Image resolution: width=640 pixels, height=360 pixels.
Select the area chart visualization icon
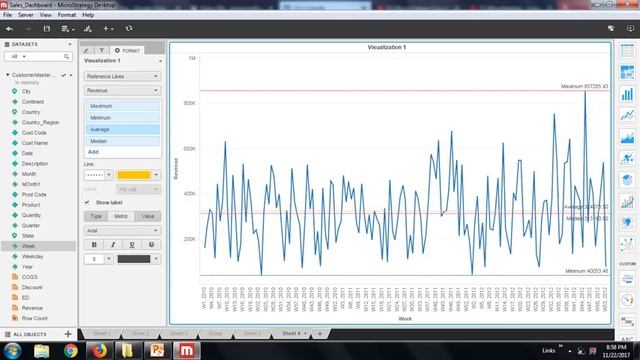pos(627,137)
